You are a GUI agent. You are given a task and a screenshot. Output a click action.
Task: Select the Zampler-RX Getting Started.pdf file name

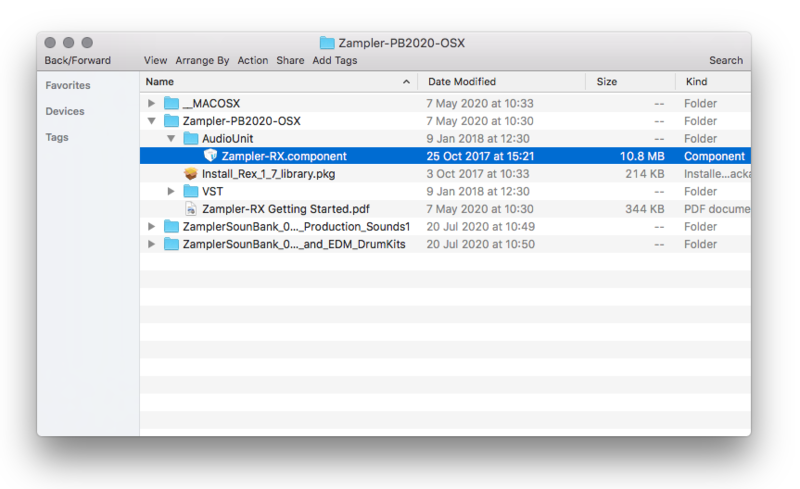pos(286,209)
